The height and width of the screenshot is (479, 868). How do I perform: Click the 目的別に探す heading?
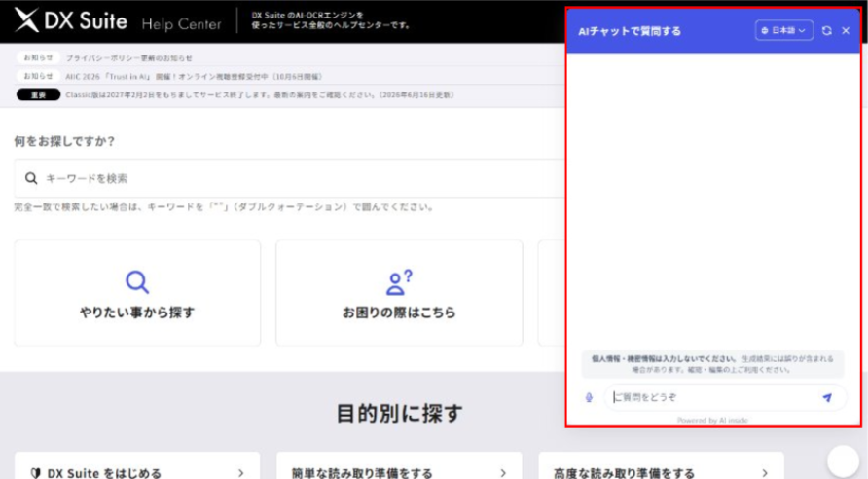point(399,413)
